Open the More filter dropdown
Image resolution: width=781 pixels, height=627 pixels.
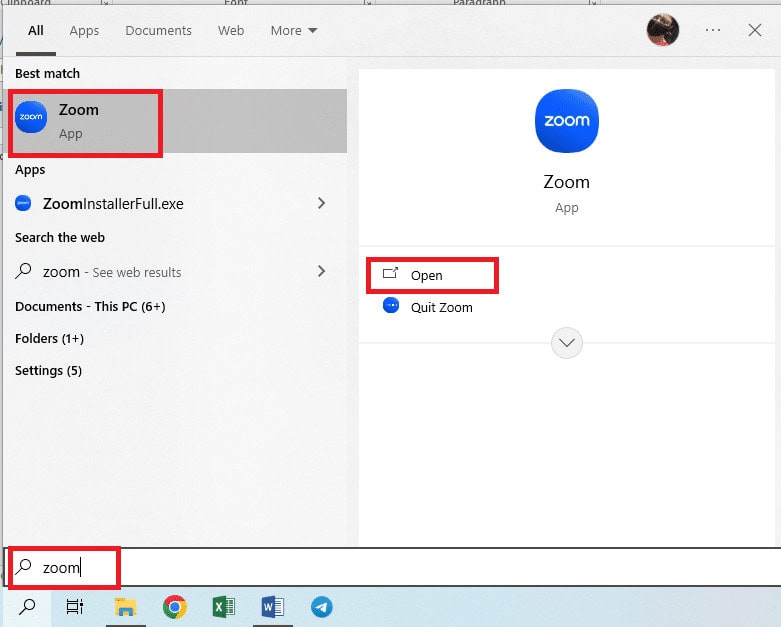(x=293, y=31)
